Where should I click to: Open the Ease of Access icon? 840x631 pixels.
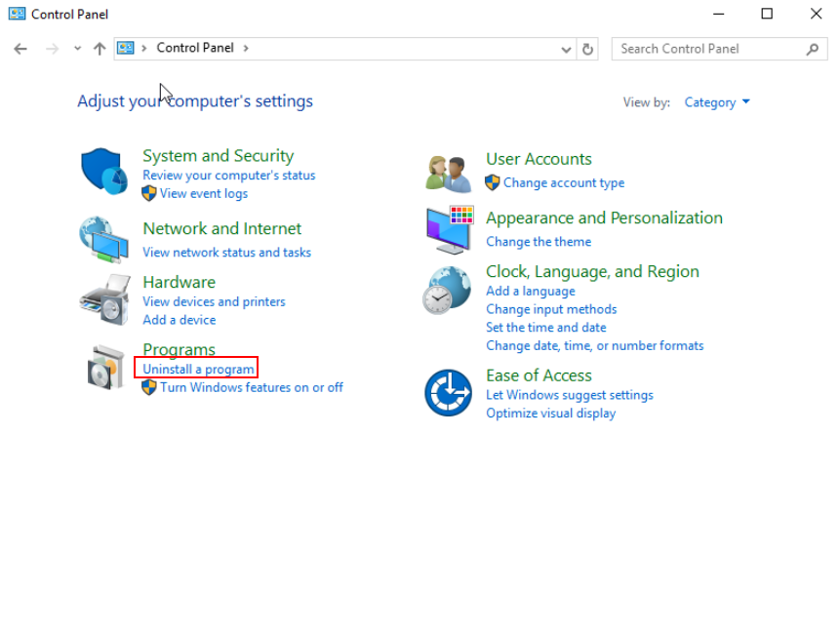coord(449,393)
